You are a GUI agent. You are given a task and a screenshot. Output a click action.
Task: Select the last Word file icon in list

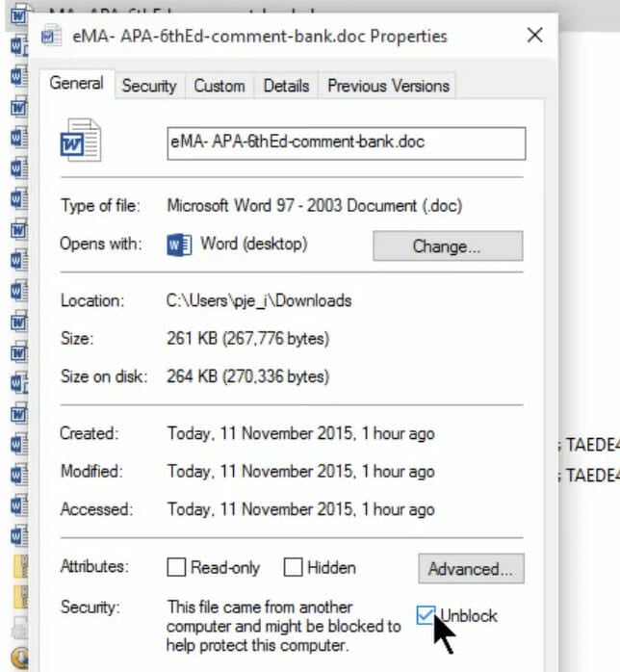[19, 535]
